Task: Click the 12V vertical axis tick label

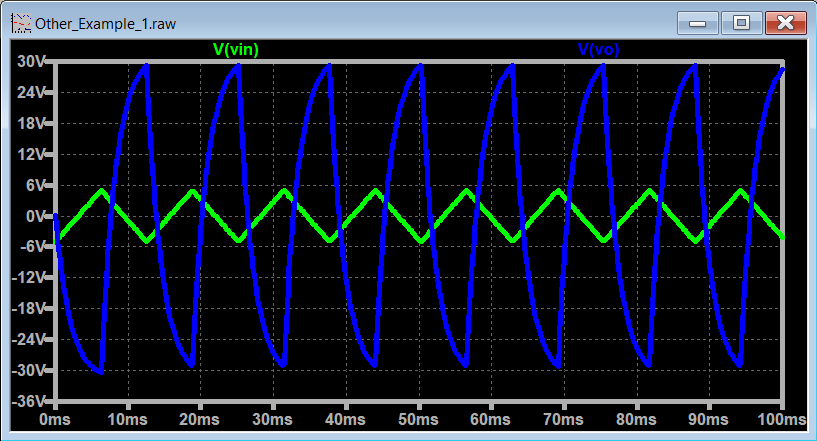Action: coord(33,154)
